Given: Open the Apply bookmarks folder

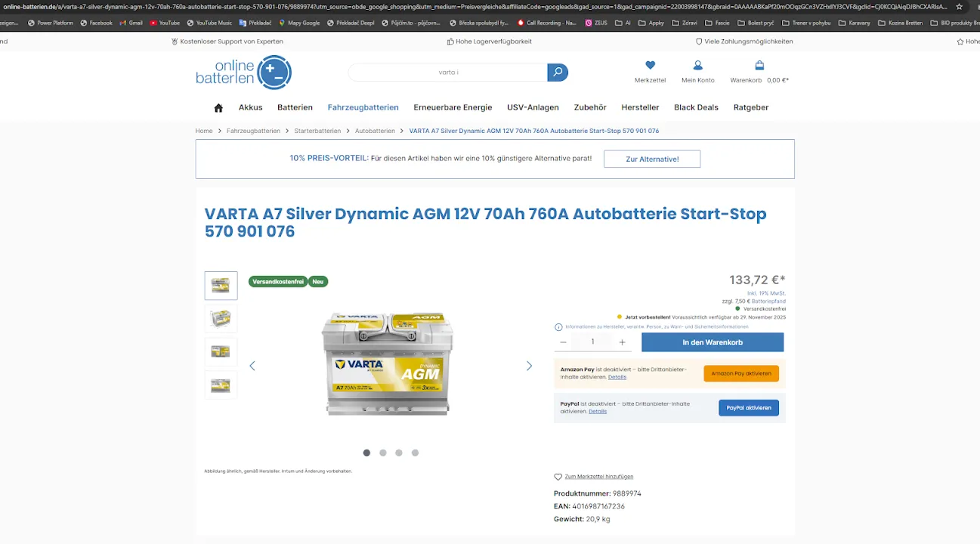Looking at the screenshot, I should click(x=651, y=23).
